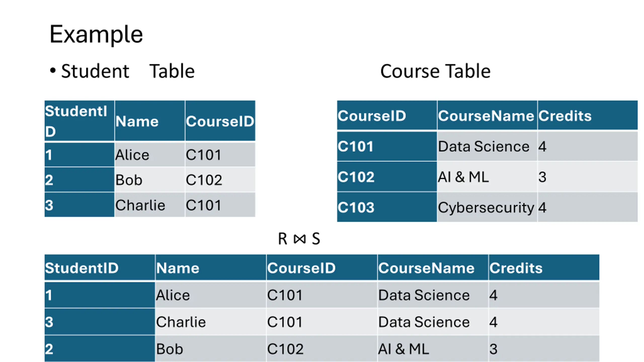This screenshot has height=362, width=644.
Task: Click the Example slide title
Action: pyautogui.click(x=96, y=34)
